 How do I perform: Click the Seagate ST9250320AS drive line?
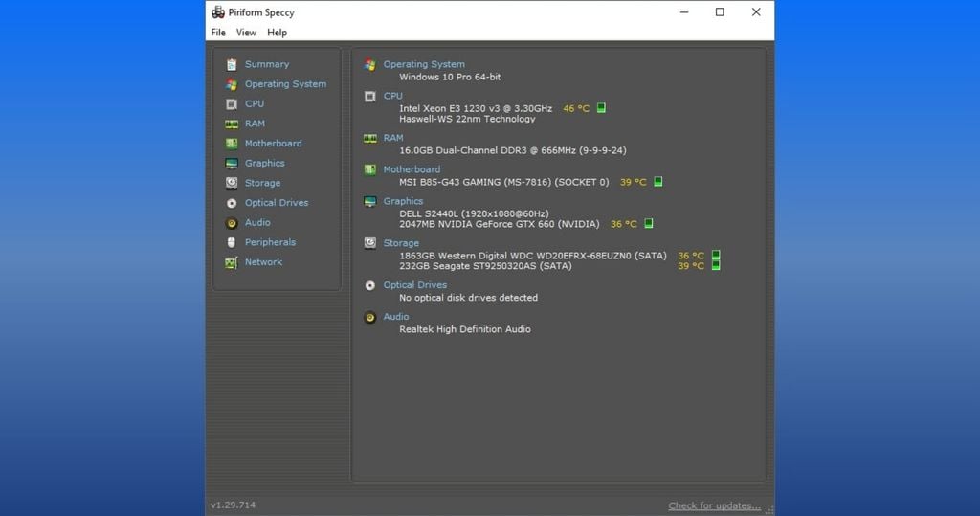(x=485, y=266)
